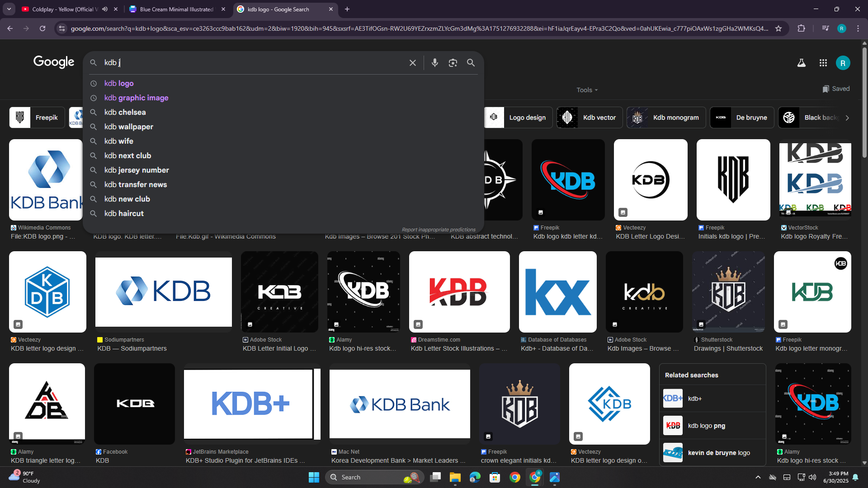
Task: Open KDB Bank Wikimedia Commons thumbnail
Action: [46, 180]
